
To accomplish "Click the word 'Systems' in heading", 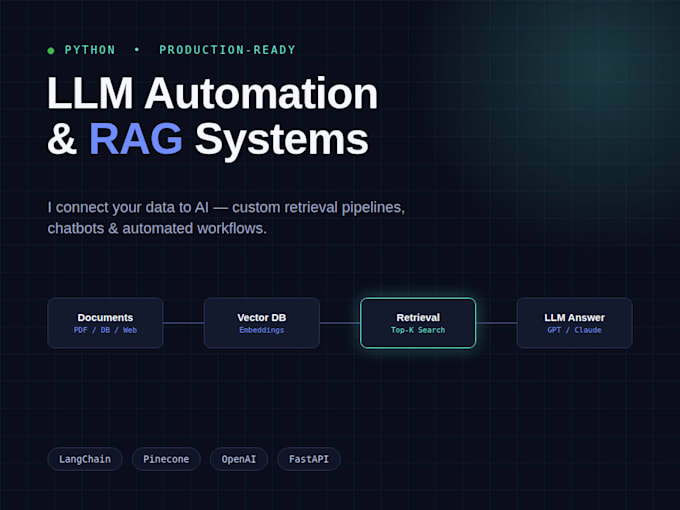I will point(281,140).
